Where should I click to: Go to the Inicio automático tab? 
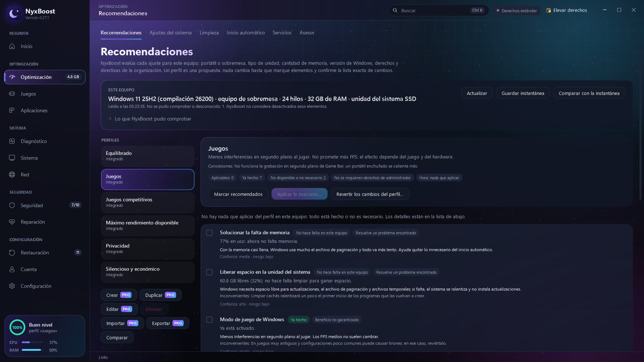pyautogui.click(x=246, y=32)
